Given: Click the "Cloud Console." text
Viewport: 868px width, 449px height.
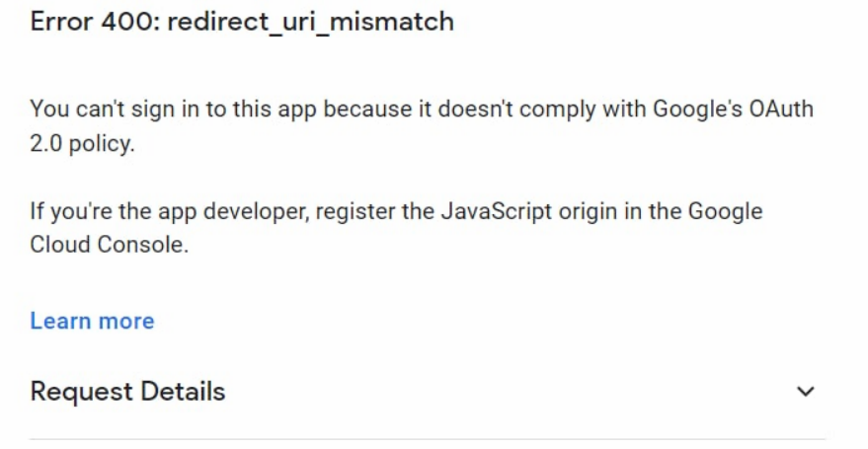Looking at the screenshot, I should click(x=109, y=245).
